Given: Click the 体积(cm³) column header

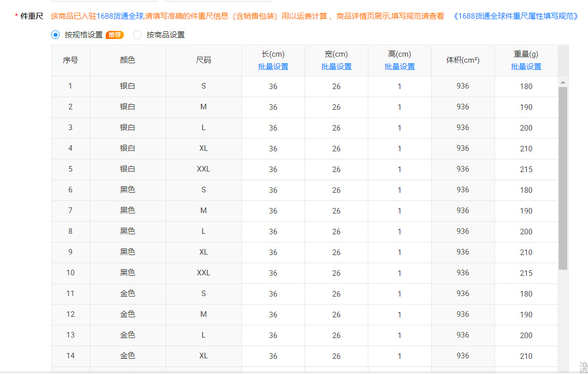Looking at the screenshot, I should click(463, 60).
